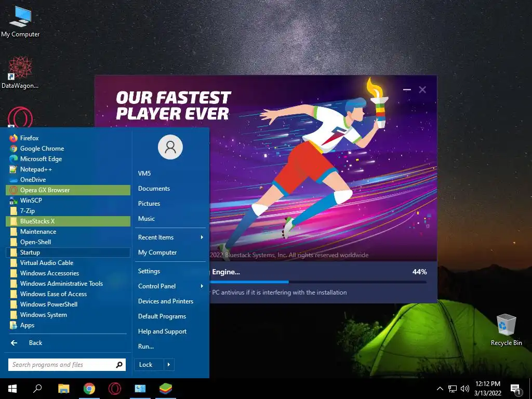Select Control Panel in the start menu
Viewport: 532px width, 399px height.
pyautogui.click(x=170, y=286)
